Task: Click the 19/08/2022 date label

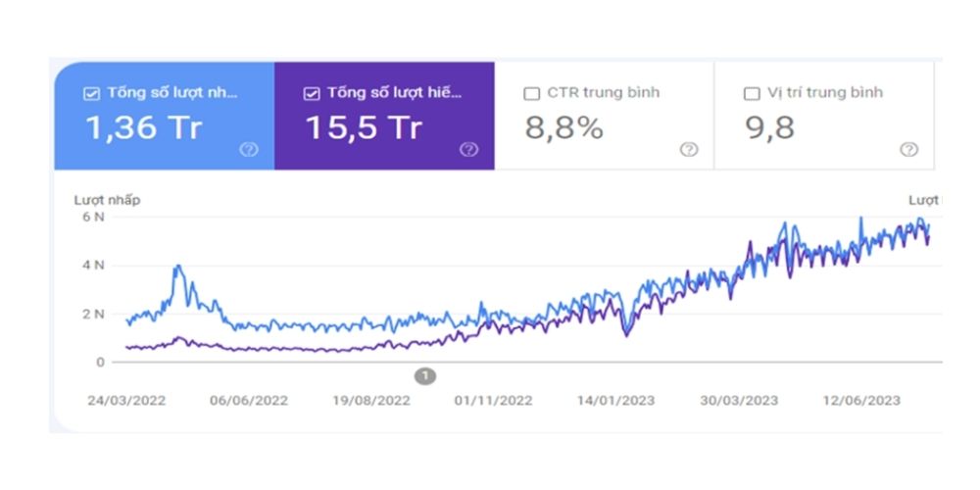Action: (371, 401)
